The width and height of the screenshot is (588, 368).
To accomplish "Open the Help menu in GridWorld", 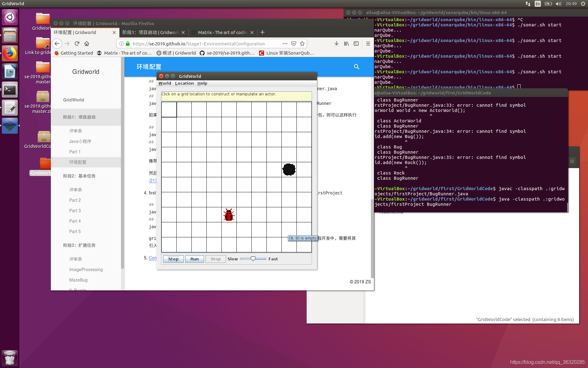I will [202, 83].
